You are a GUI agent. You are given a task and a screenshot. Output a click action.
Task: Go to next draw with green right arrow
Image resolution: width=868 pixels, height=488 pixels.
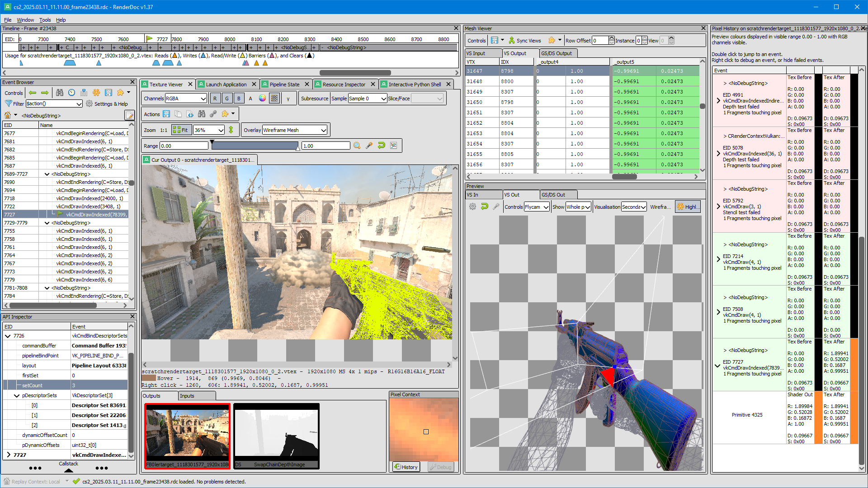point(45,93)
